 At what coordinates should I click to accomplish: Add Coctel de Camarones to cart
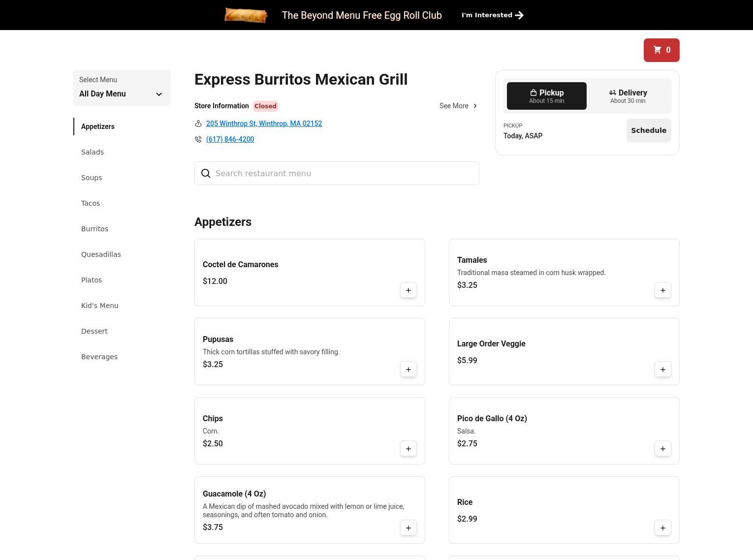point(408,290)
